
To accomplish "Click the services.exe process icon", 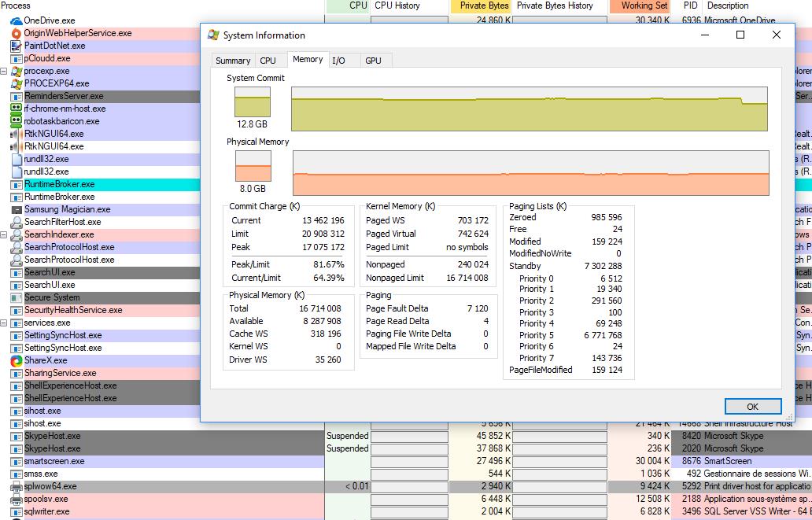I will click(17, 323).
